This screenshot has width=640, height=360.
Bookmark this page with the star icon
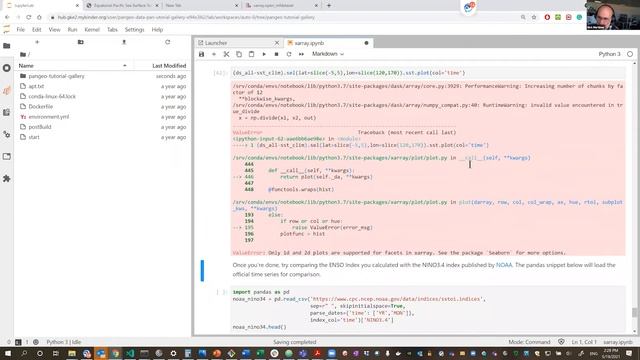[x=533, y=17]
